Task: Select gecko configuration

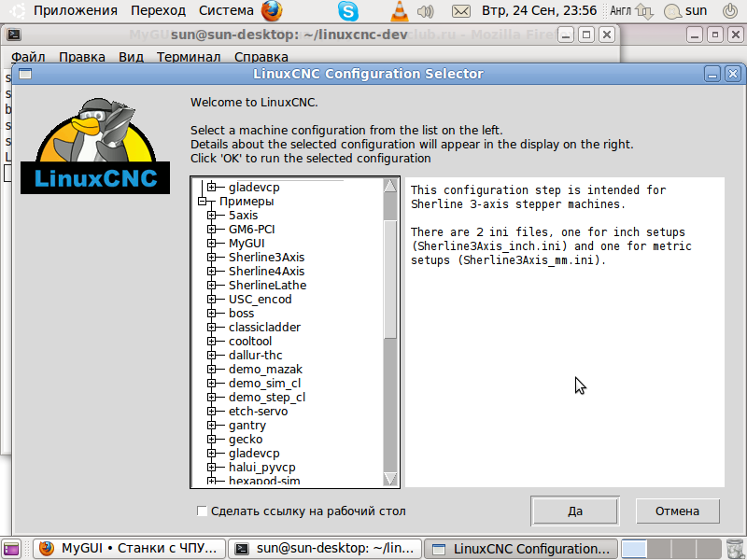Action: [x=246, y=440]
